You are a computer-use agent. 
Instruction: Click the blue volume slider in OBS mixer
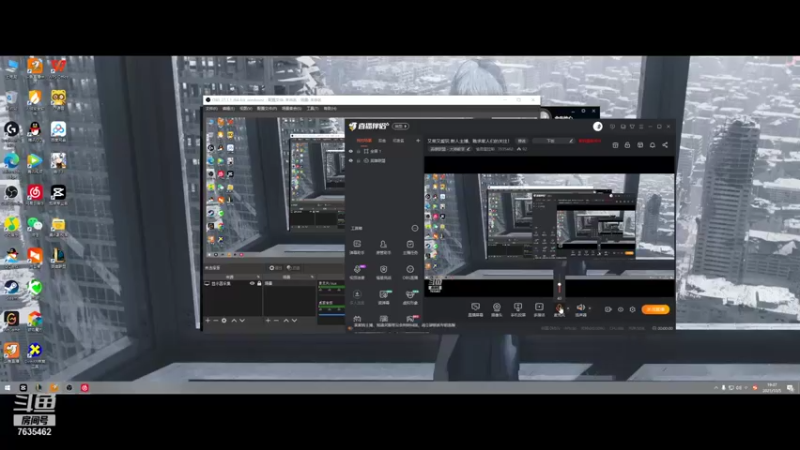point(332,314)
